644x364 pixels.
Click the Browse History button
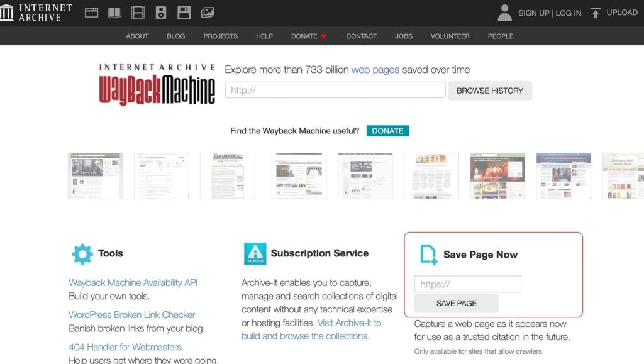coord(490,91)
